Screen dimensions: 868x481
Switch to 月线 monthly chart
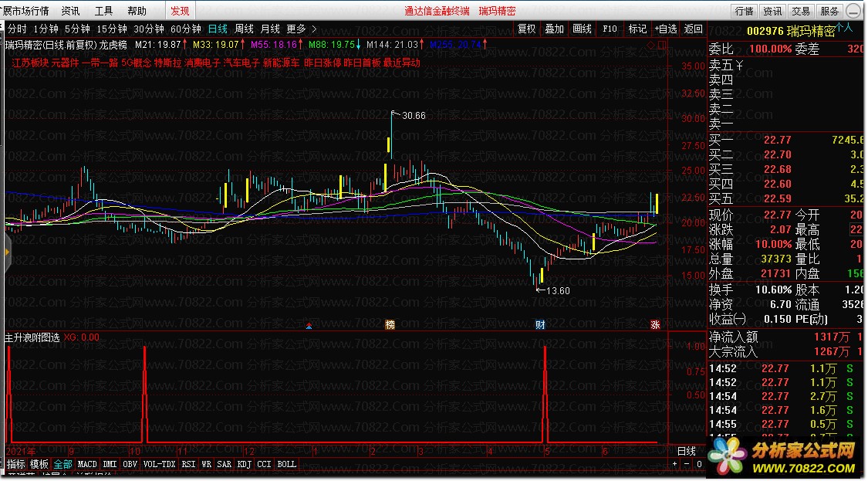click(x=270, y=29)
